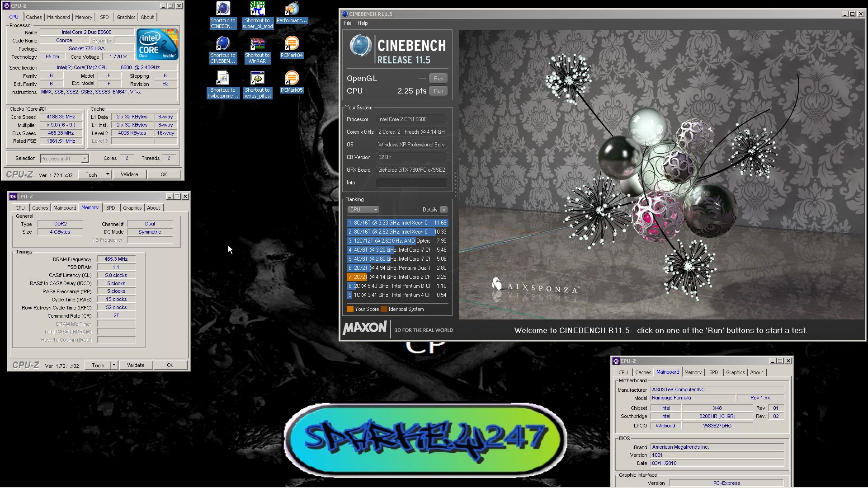Click the Intel Core 2 Duo E6600 name field
868x488 pixels.
87,33
